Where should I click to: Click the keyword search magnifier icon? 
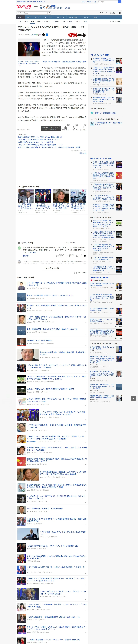[x=49, y=13]
